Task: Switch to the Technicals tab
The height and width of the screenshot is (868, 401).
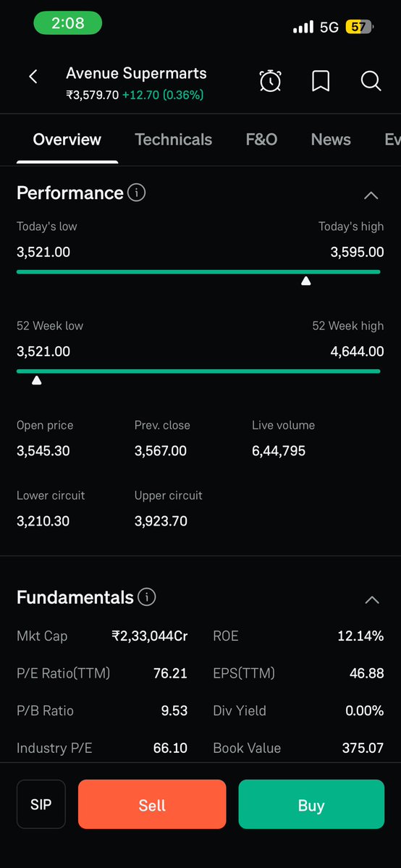Action: pyautogui.click(x=174, y=140)
